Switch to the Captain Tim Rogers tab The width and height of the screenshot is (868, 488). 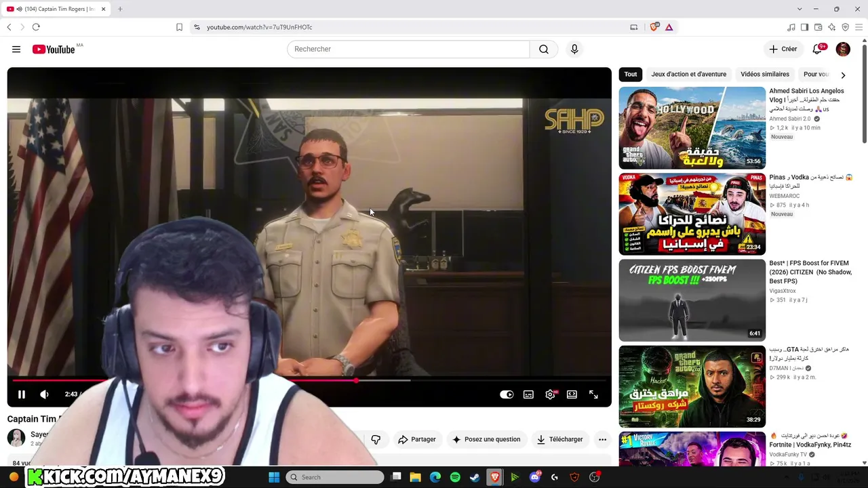click(56, 9)
